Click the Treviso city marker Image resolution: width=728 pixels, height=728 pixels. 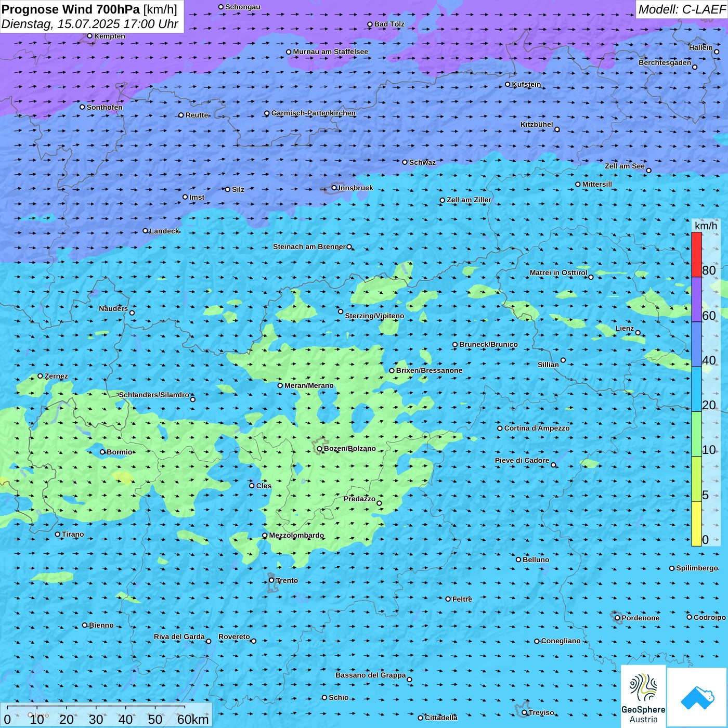[524, 712]
